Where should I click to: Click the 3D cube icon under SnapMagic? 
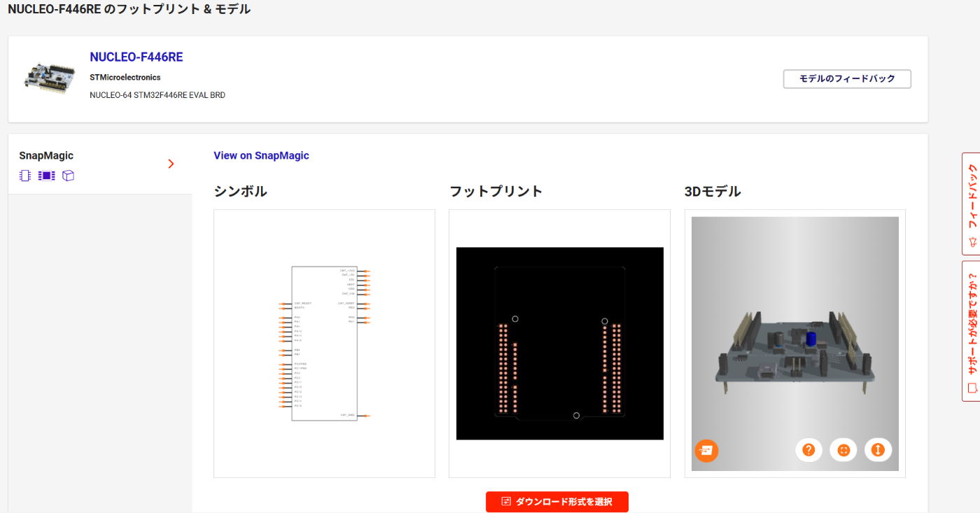click(x=68, y=176)
